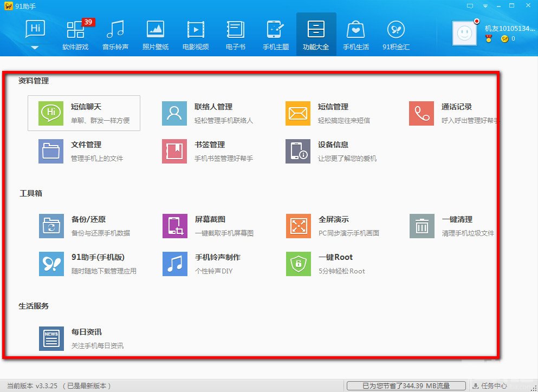Open the title bar feedback message icon
The height and width of the screenshot is (392, 538).
click(470, 6)
